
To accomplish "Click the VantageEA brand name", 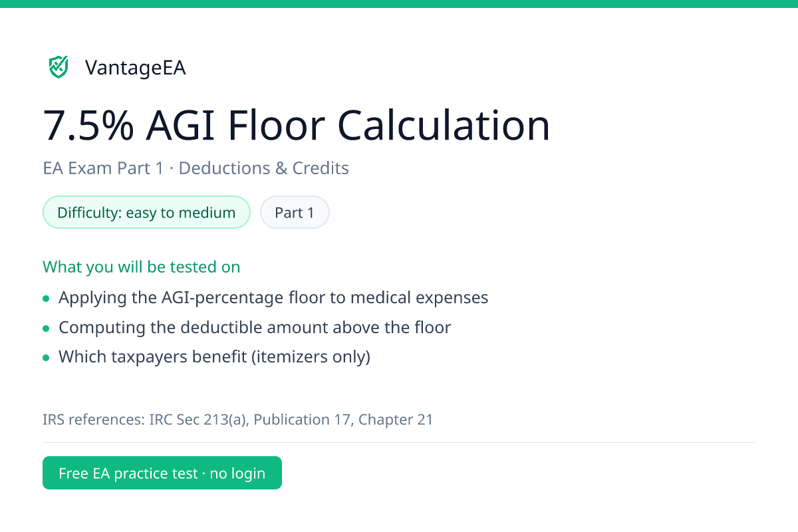I will (x=136, y=68).
